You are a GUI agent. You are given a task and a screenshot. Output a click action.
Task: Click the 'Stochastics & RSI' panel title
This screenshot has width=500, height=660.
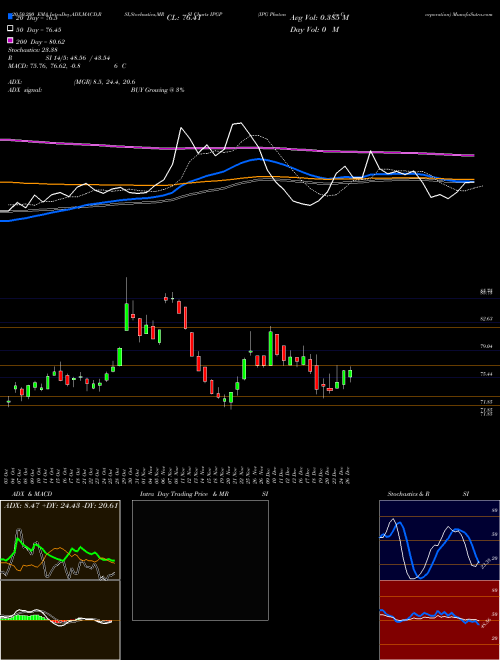click(428, 494)
